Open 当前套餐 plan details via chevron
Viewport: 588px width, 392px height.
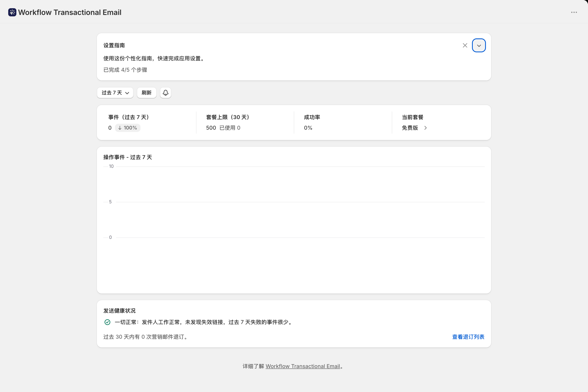425,128
